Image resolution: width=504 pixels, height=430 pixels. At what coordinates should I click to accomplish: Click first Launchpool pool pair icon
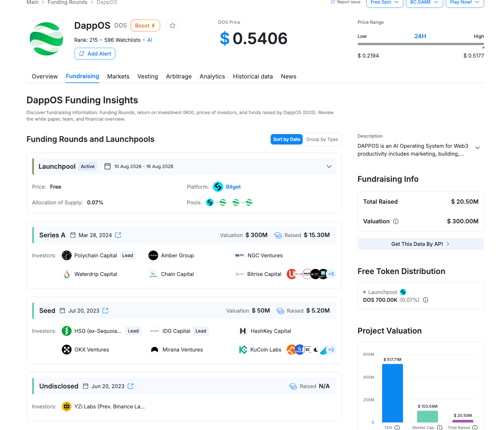click(x=216, y=202)
